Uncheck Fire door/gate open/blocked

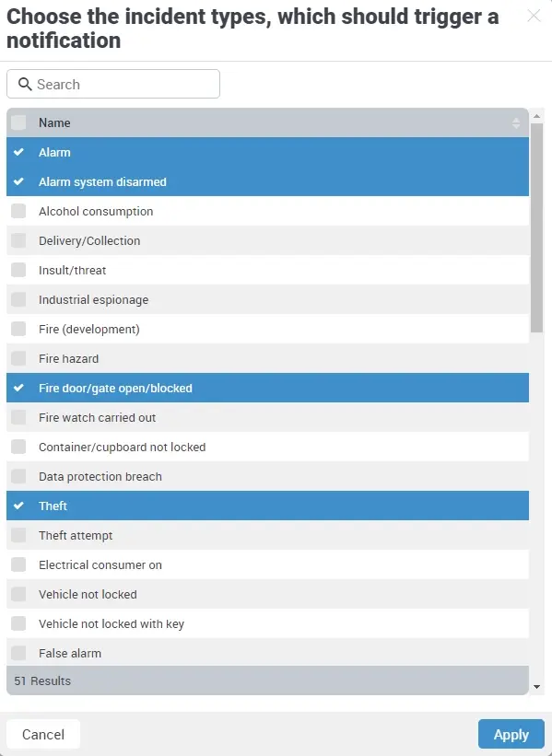point(18,388)
